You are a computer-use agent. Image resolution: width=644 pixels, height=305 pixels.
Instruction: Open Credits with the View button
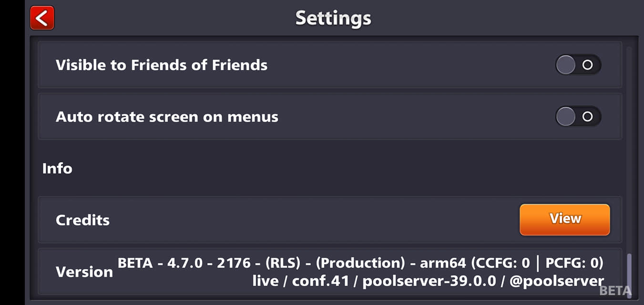point(565,219)
